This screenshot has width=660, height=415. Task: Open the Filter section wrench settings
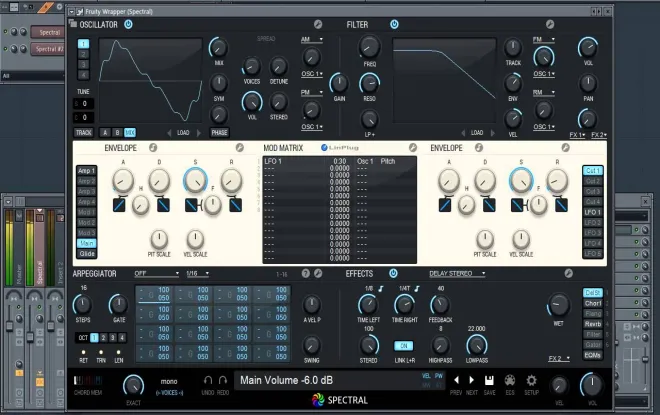(550, 24)
